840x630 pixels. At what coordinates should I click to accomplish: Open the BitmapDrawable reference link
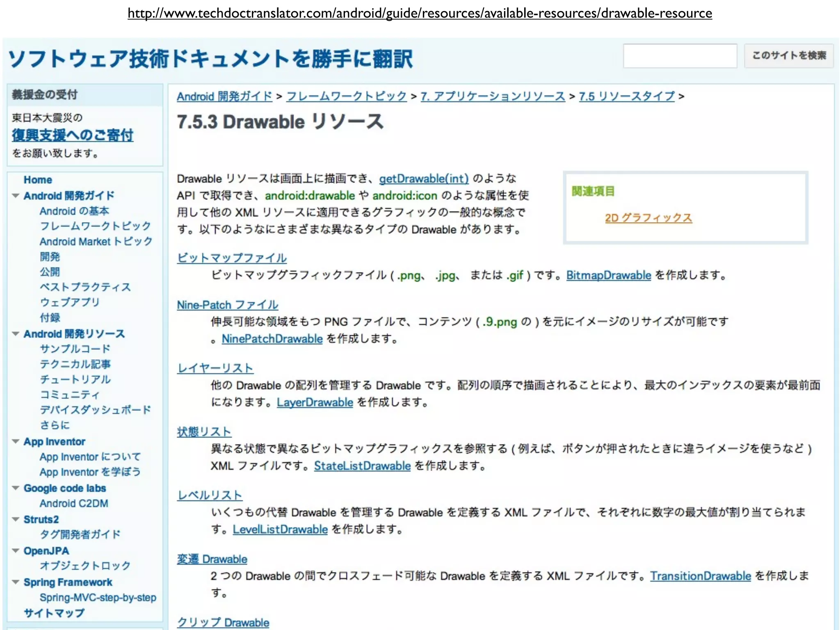point(609,275)
